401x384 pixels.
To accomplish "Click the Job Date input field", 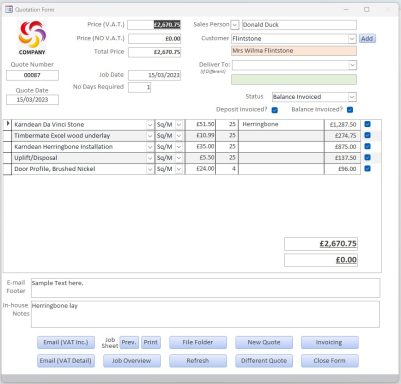I will 154,75.
